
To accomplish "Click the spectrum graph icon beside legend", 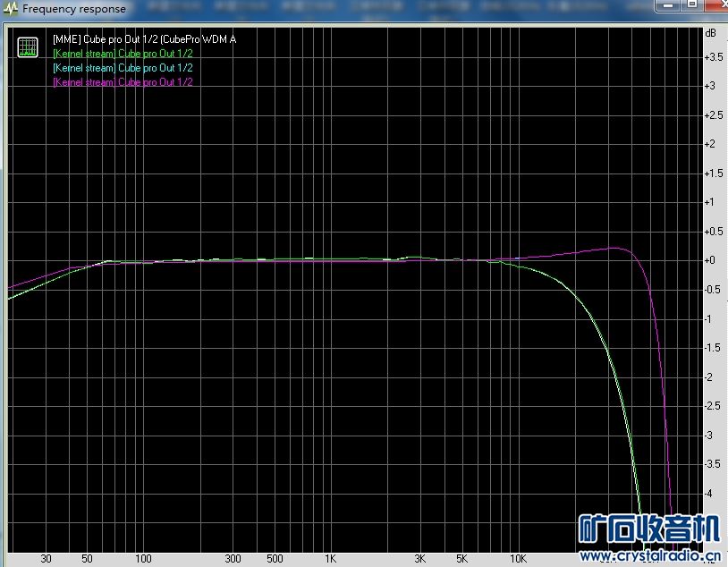I will pos(28,47).
